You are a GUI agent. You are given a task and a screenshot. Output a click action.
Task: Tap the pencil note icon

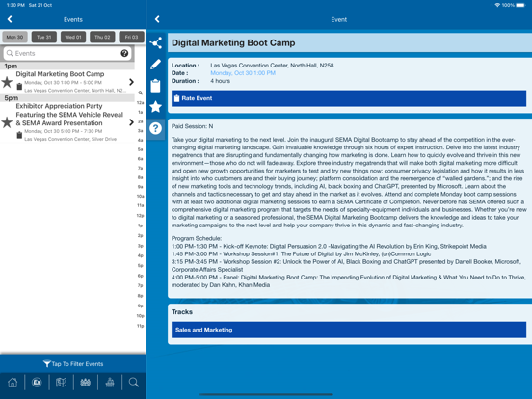(156, 65)
